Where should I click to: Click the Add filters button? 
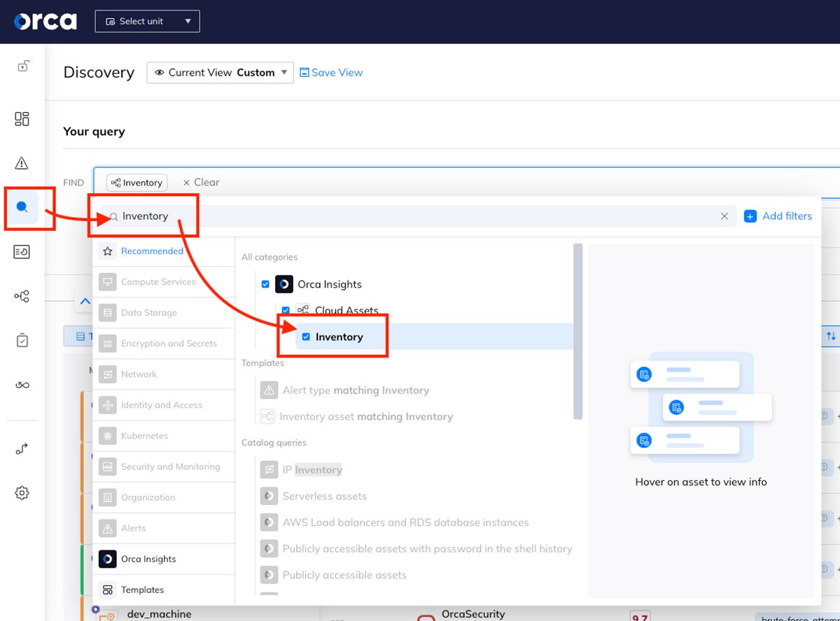[x=778, y=216]
